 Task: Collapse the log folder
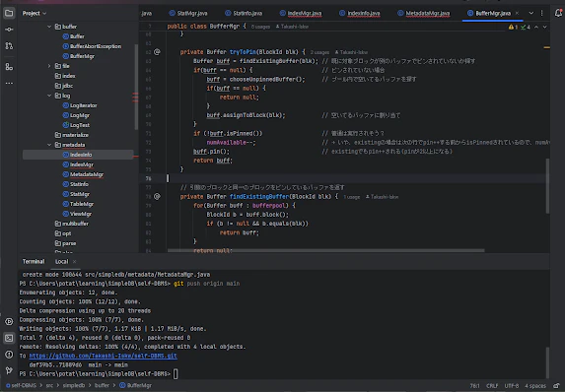point(49,96)
